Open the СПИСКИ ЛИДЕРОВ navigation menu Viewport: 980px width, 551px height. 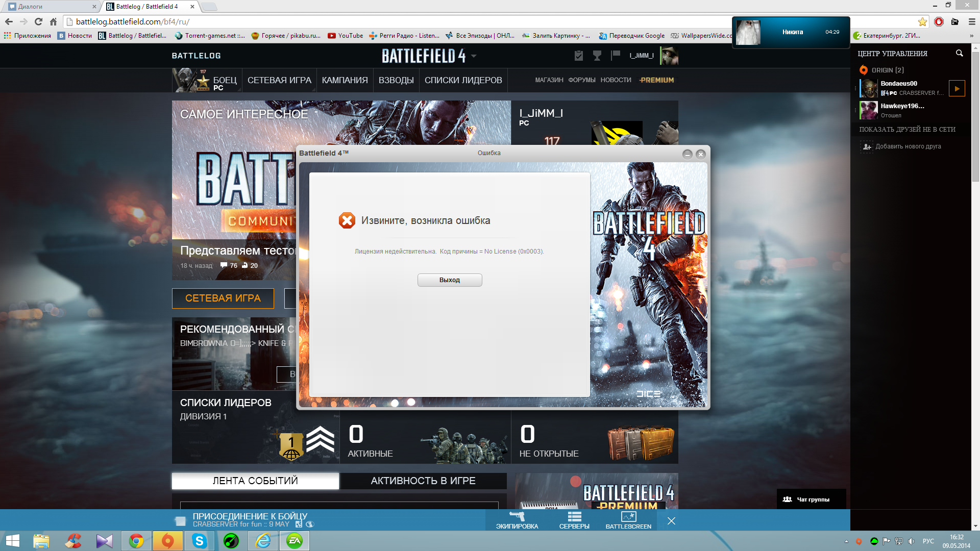tap(463, 81)
